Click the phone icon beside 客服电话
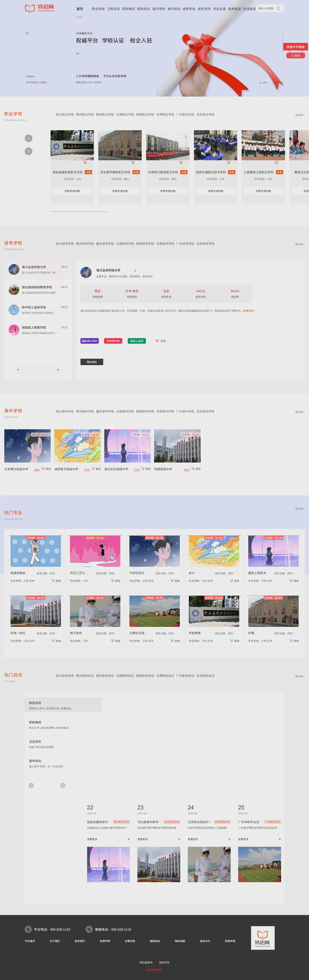This screenshot has height=980, width=309. point(89,929)
